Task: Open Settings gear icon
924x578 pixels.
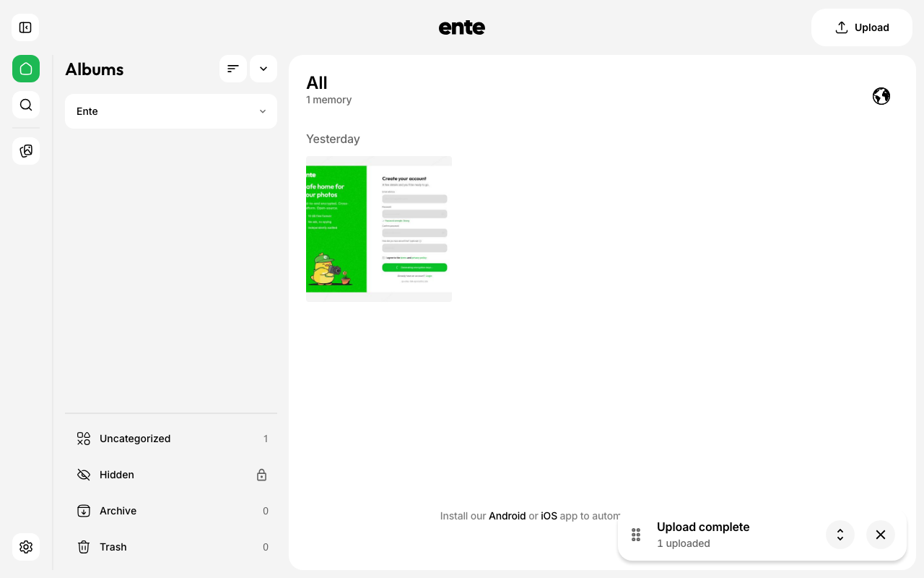Action: 26,547
